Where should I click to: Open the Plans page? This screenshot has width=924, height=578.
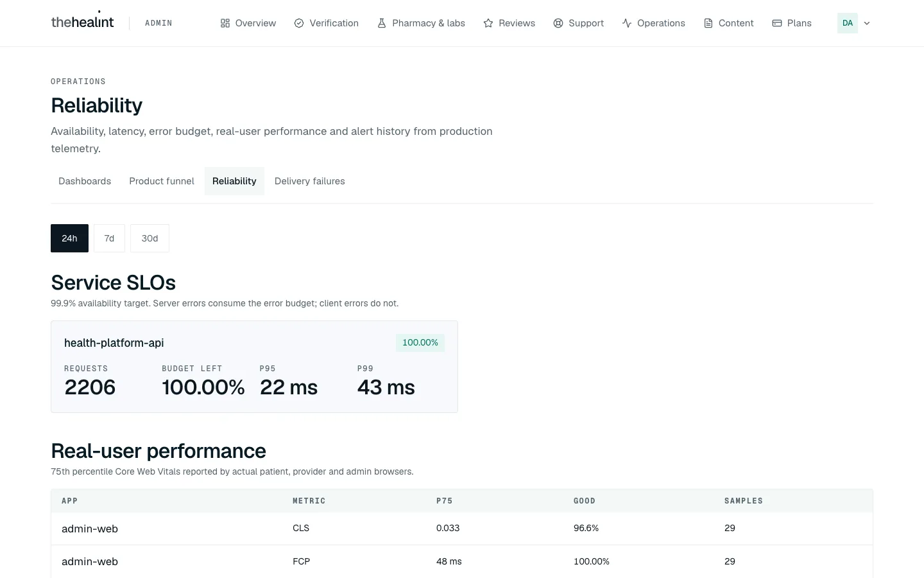point(792,23)
